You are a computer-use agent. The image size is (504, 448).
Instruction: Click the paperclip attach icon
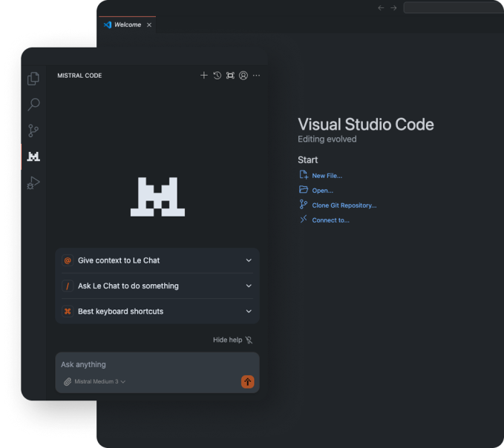[68, 381]
